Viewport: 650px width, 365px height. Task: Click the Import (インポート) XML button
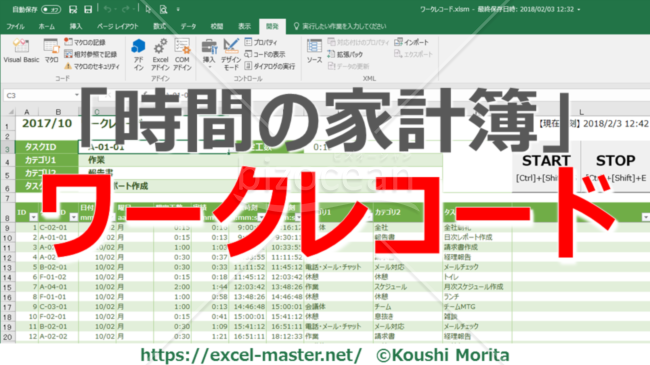point(412,42)
